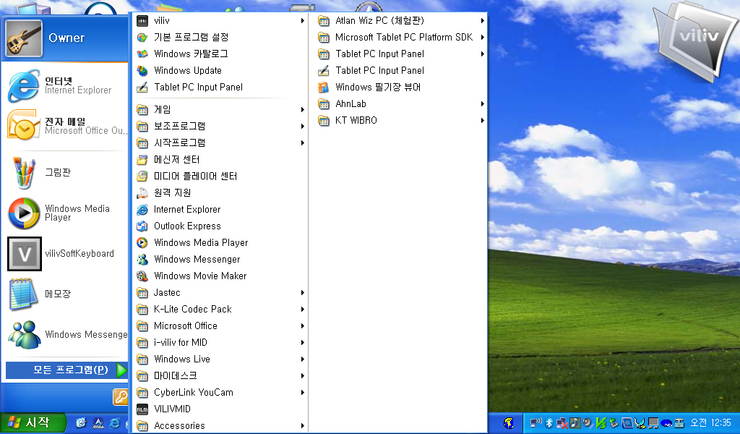Click the Bluetooth icon in system tray
Viewport: 740px width, 434px height.
pyautogui.click(x=548, y=423)
